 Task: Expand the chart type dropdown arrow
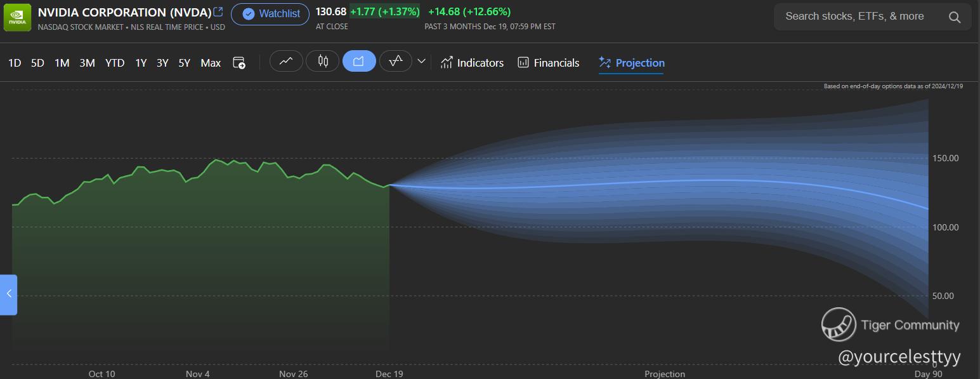pyautogui.click(x=421, y=62)
